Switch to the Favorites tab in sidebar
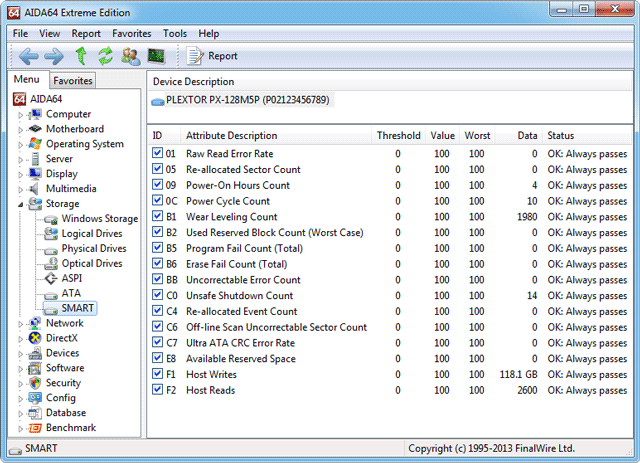640x463 pixels. click(x=73, y=81)
